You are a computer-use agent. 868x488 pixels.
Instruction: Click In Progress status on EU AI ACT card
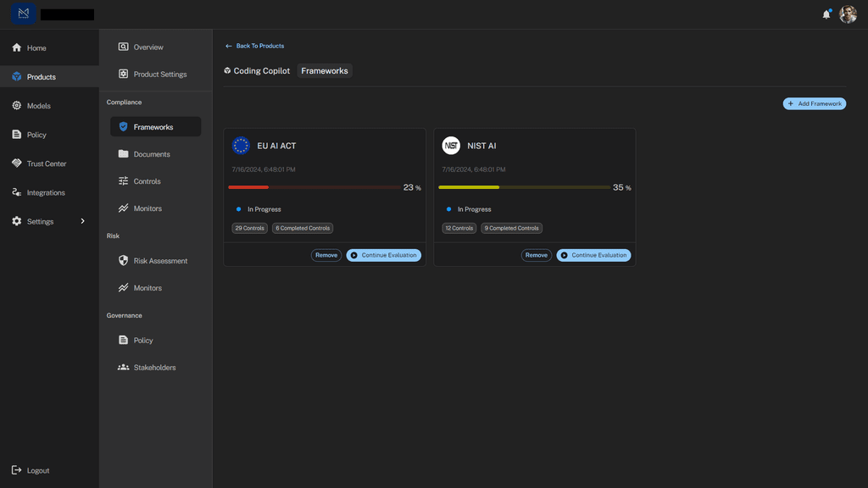(264, 209)
